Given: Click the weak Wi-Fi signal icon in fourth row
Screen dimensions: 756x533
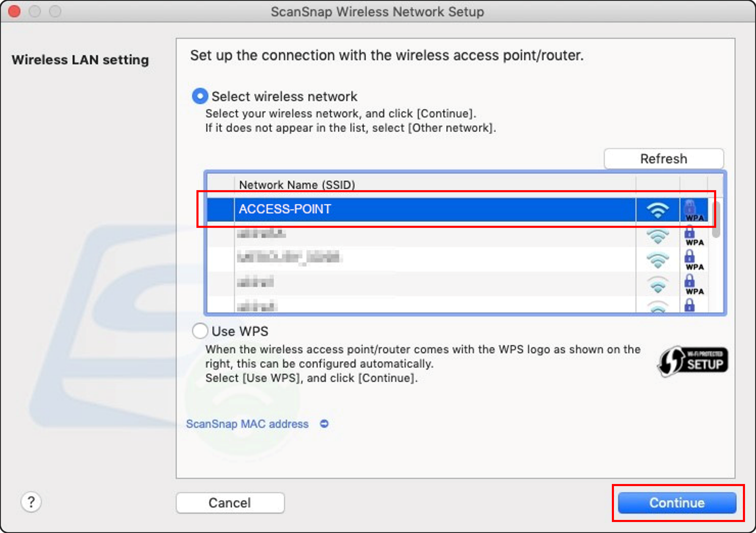Looking at the screenshot, I should point(658,285).
